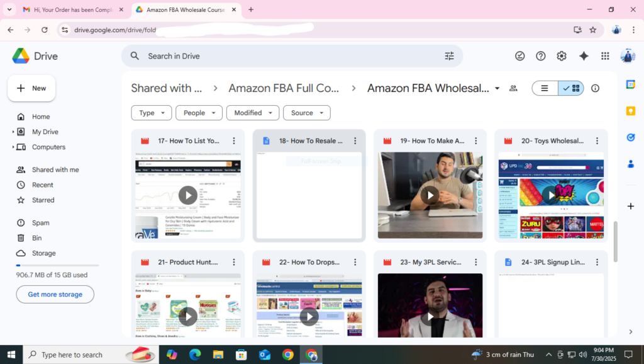Click the Gemini sparkle icon
Image resolution: width=644 pixels, height=364 pixels.
584,56
